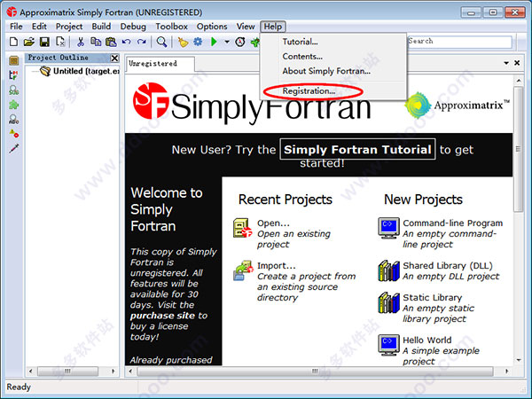
Task: Open Find via the magnifying glass icon
Action: (161, 42)
